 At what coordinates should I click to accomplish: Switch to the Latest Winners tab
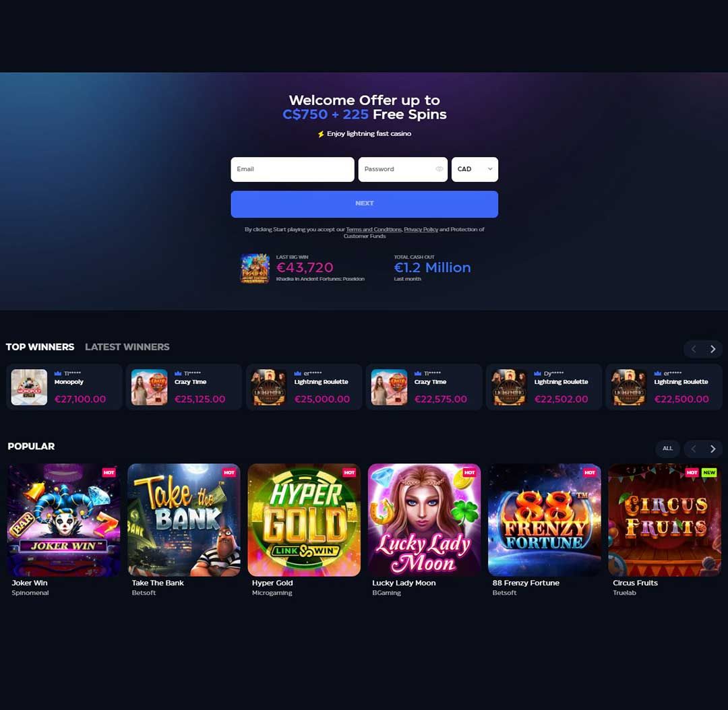(x=127, y=347)
